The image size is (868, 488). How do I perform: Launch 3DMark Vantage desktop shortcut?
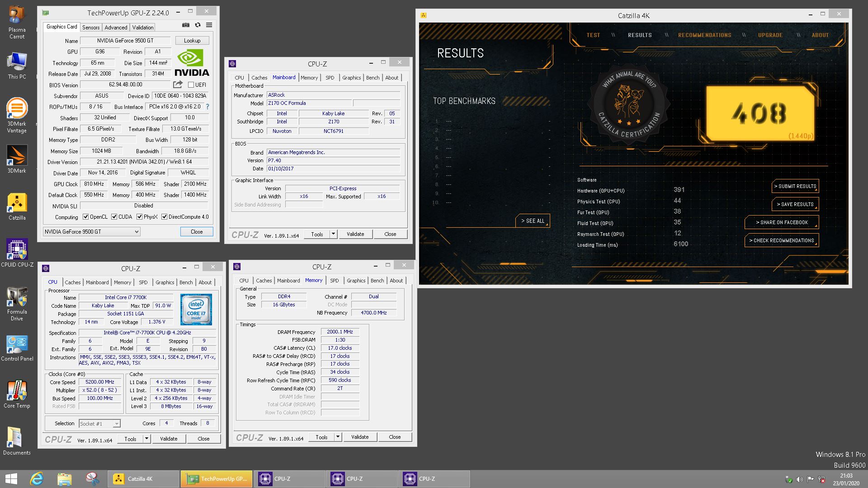17,116
